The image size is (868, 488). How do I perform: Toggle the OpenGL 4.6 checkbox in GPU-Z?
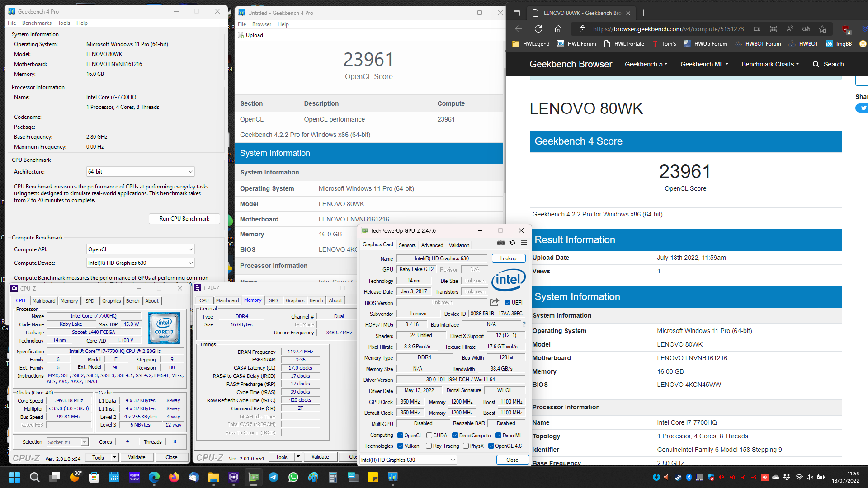[491, 446]
